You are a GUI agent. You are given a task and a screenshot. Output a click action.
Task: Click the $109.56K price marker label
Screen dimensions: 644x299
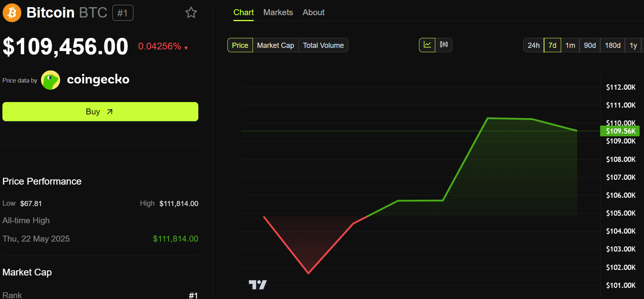click(x=620, y=131)
